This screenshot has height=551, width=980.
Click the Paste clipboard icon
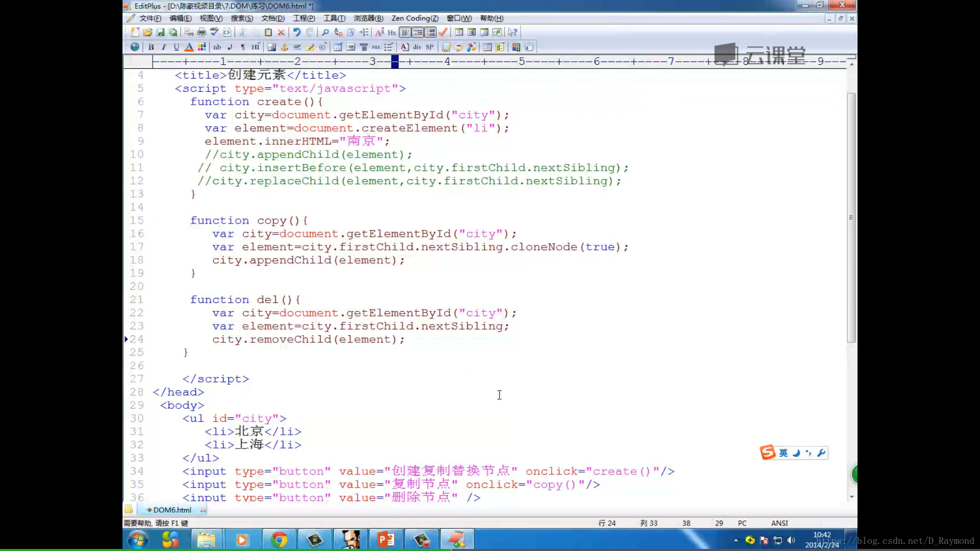pos(268,32)
